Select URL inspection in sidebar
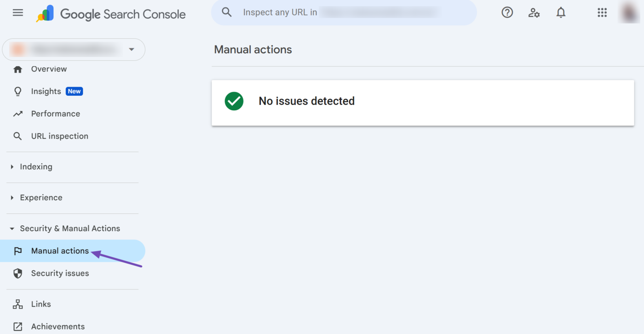Image resolution: width=644 pixels, height=334 pixels. [59, 136]
